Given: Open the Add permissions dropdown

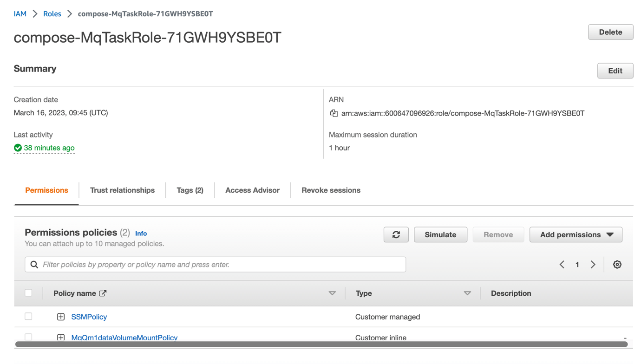Looking at the screenshot, I should [x=576, y=234].
